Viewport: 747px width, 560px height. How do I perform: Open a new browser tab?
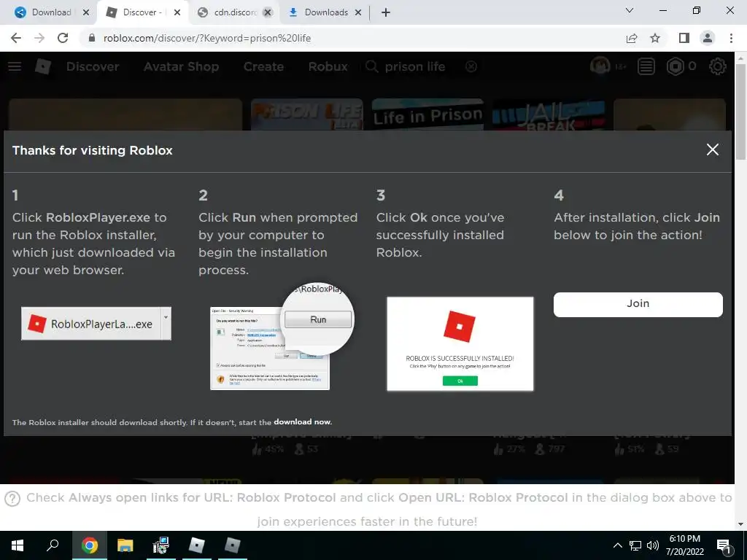pos(386,12)
